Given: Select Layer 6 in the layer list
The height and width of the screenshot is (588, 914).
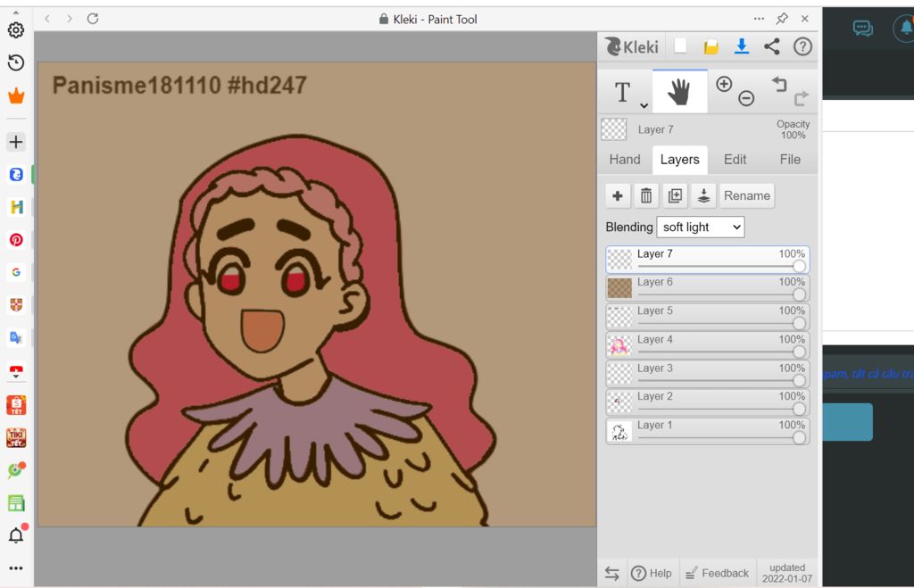Looking at the screenshot, I should pos(708,288).
